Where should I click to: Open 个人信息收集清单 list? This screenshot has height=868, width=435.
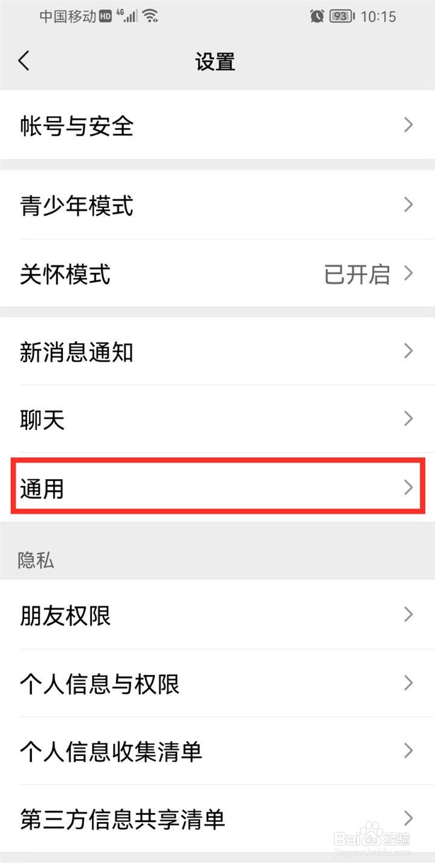click(217, 751)
